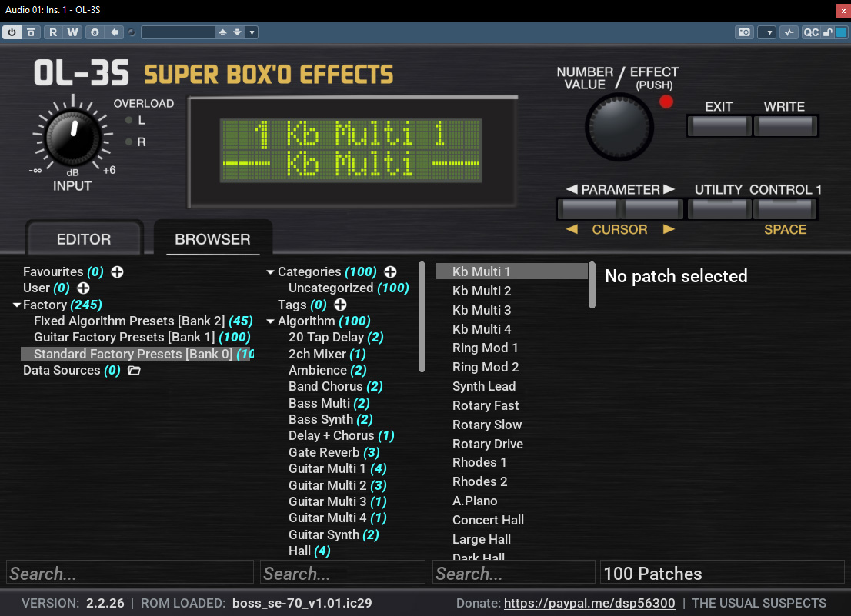
Task: Click the A/B settings switch icon
Action: click(x=95, y=32)
